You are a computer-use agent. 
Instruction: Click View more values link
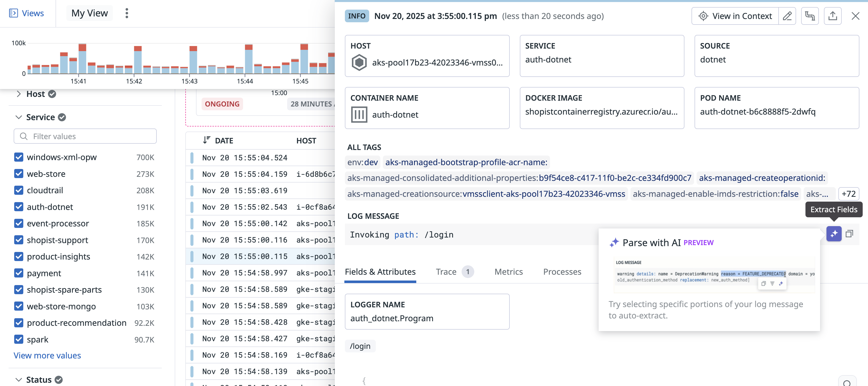tap(47, 355)
